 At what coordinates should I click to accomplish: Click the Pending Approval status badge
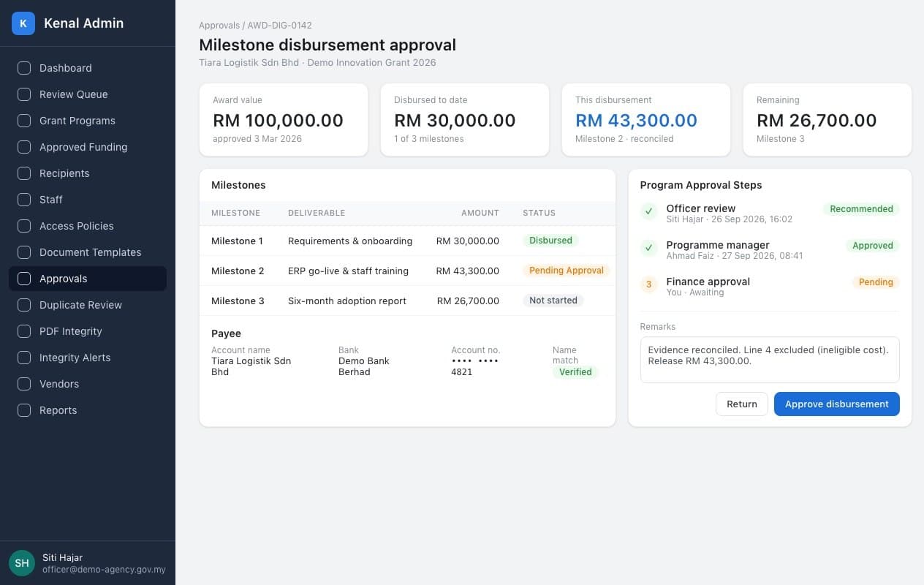pyautogui.click(x=567, y=270)
